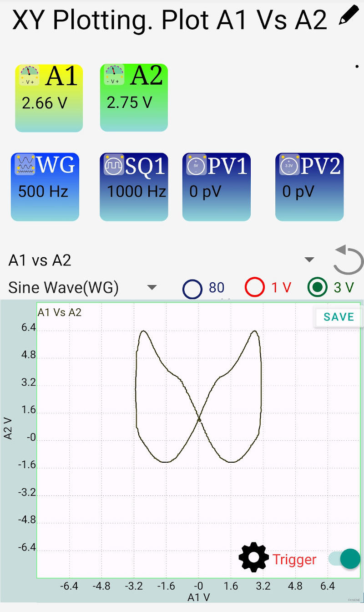This screenshot has width=364, height=612.
Task: Open the A1 voltmeter tile
Action: pos(49,98)
